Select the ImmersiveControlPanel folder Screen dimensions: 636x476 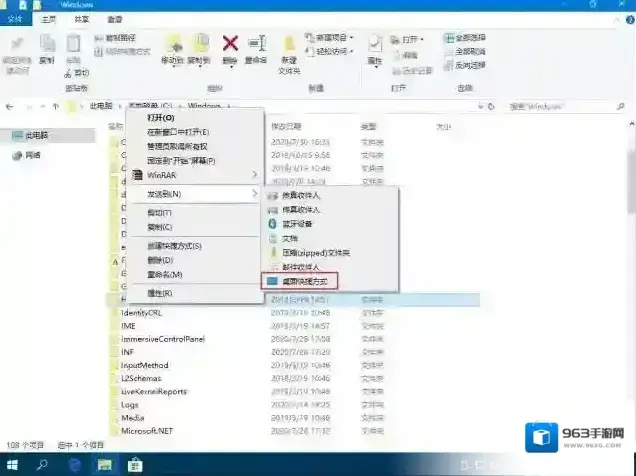point(163,339)
